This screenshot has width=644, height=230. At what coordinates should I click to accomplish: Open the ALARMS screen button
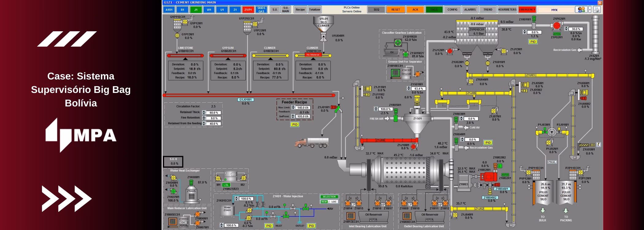tap(470, 10)
